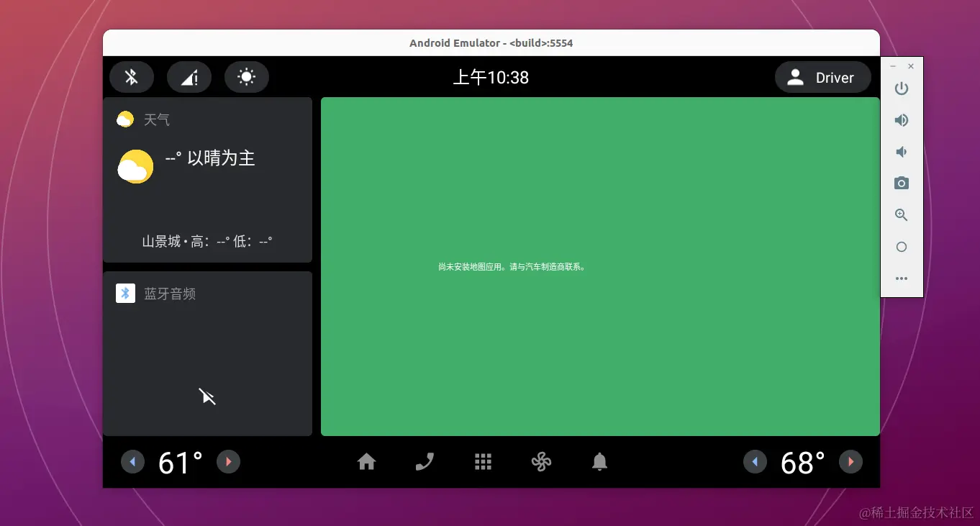
Task: Toggle Bluetooth from the status bar
Action: click(x=131, y=77)
